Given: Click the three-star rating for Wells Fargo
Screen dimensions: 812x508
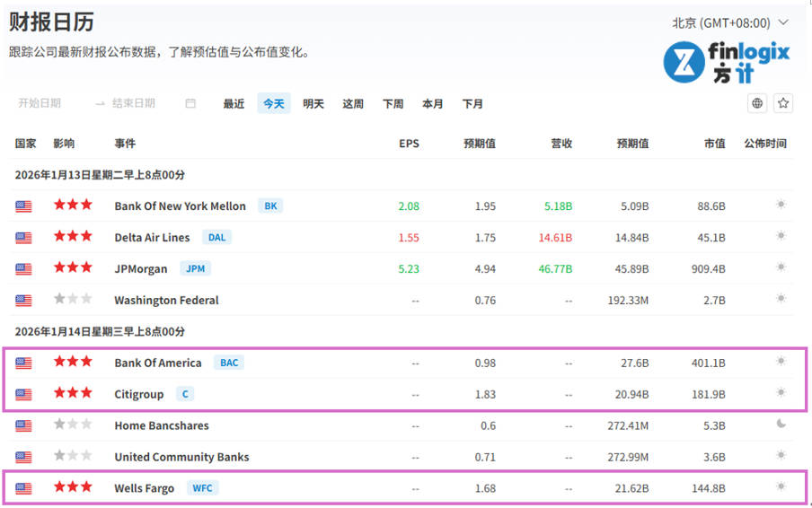Looking at the screenshot, I should coord(72,487).
